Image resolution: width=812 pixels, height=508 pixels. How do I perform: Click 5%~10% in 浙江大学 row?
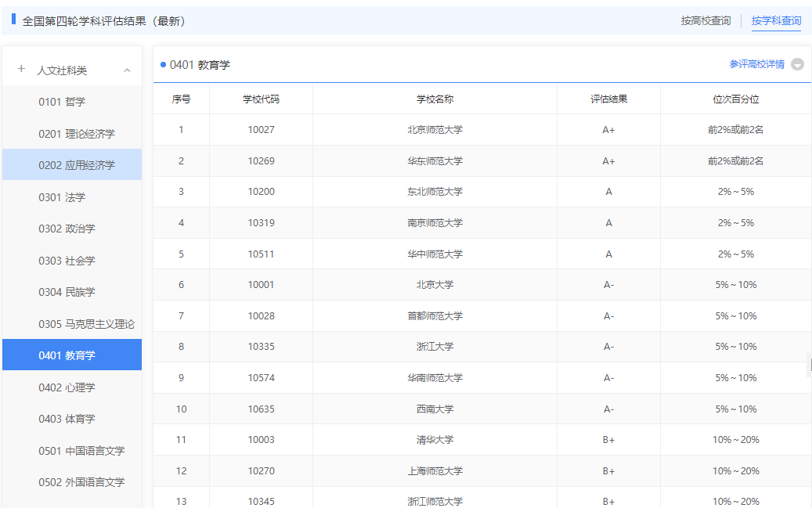point(736,347)
